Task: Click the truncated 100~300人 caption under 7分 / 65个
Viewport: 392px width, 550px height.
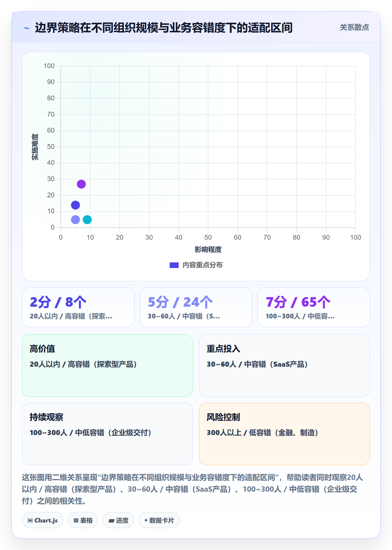Action: tap(300, 316)
